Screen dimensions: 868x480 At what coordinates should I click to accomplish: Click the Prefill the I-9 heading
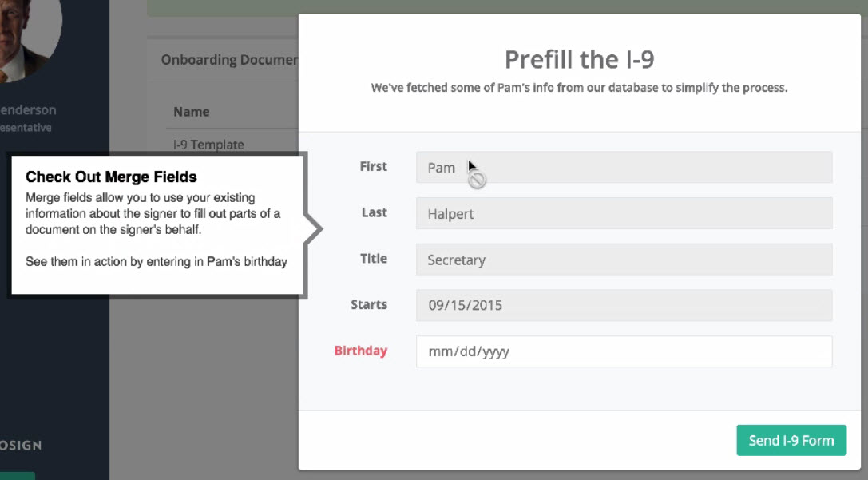(x=579, y=59)
